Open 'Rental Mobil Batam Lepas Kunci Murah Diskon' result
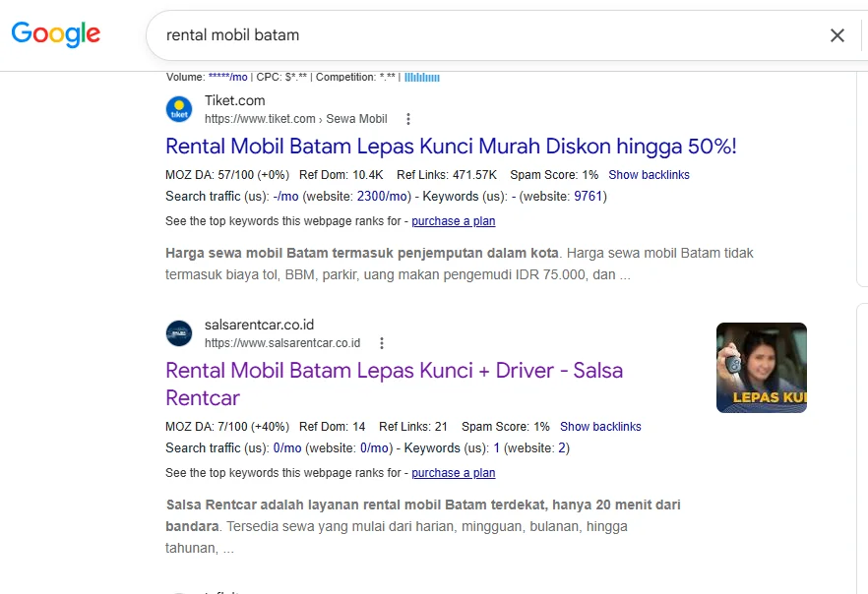Image resolution: width=868 pixels, height=594 pixels. tap(451, 147)
